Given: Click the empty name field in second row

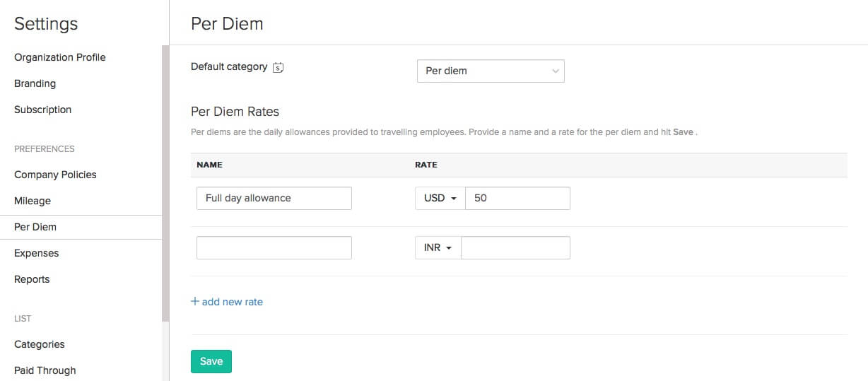Looking at the screenshot, I should tap(274, 248).
